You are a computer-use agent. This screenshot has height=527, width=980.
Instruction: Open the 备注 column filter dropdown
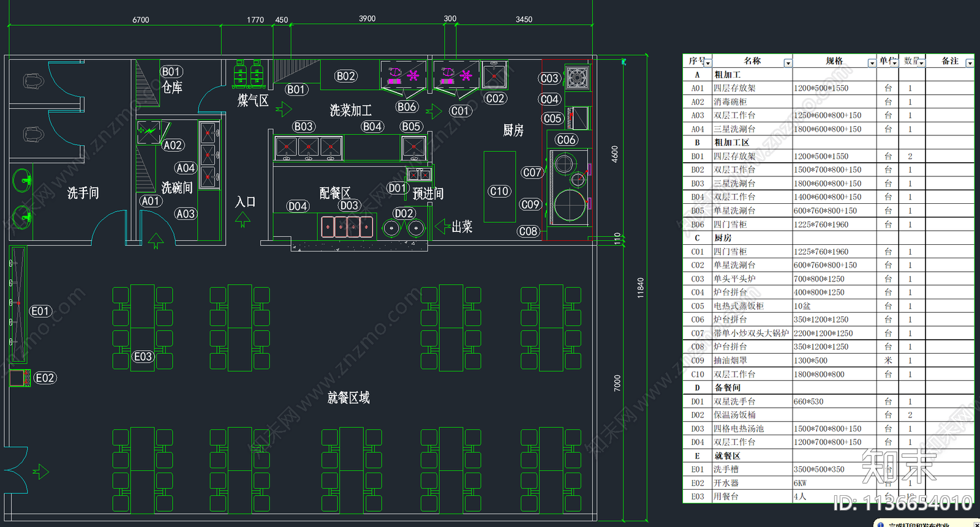point(970,63)
